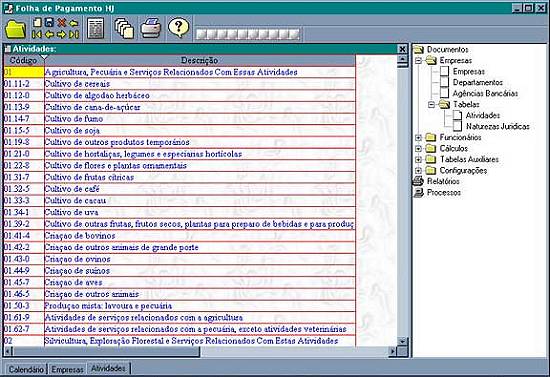The width and height of the screenshot is (550, 377).
Task: Save with the floppy disk icon
Action: [49, 23]
